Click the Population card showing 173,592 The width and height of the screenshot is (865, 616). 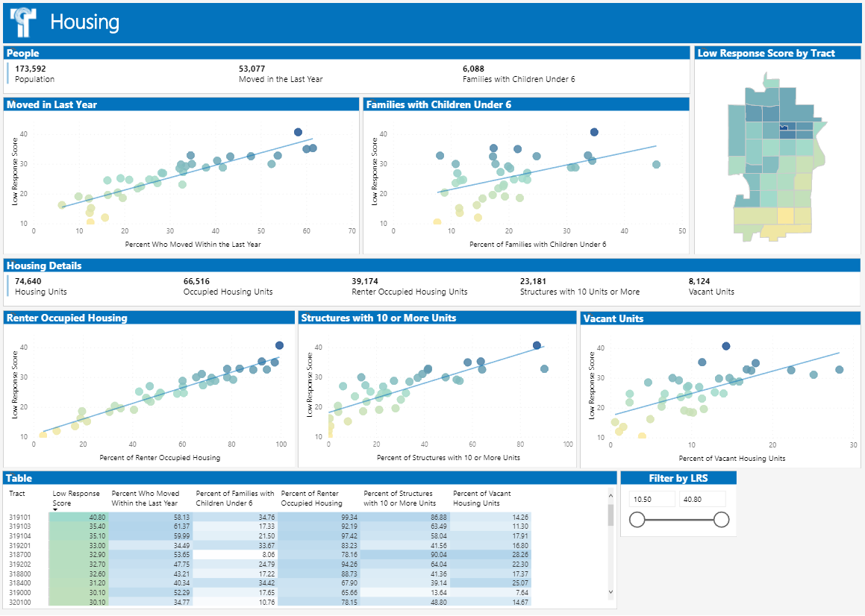(x=34, y=74)
